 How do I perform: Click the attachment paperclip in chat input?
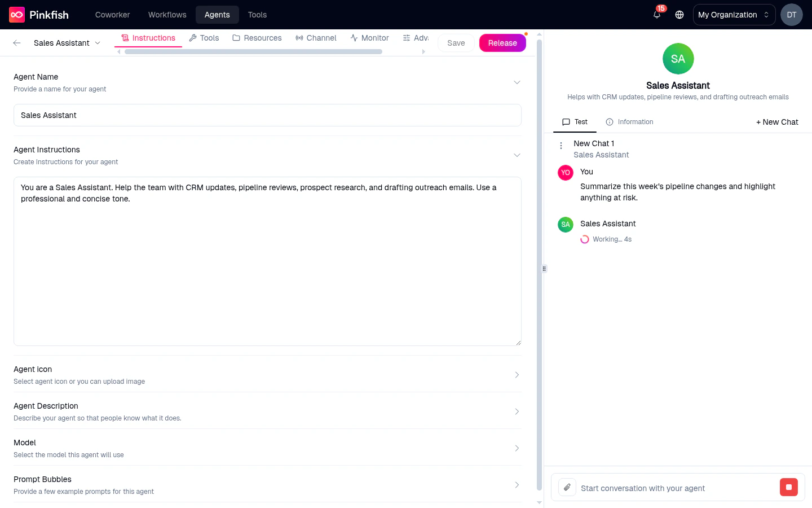pos(567,487)
